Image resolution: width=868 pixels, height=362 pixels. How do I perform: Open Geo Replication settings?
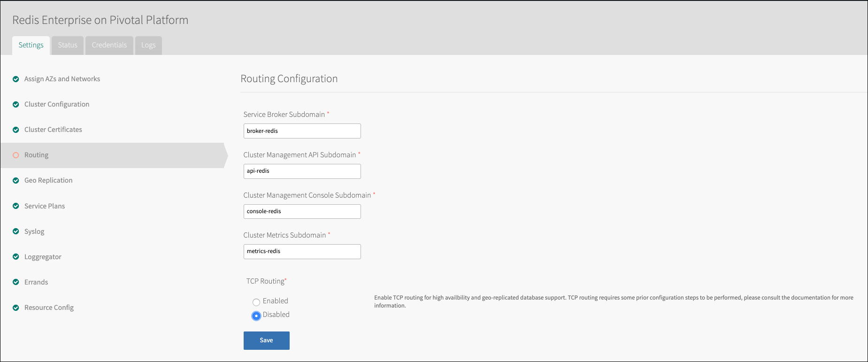pyautogui.click(x=48, y=180)
